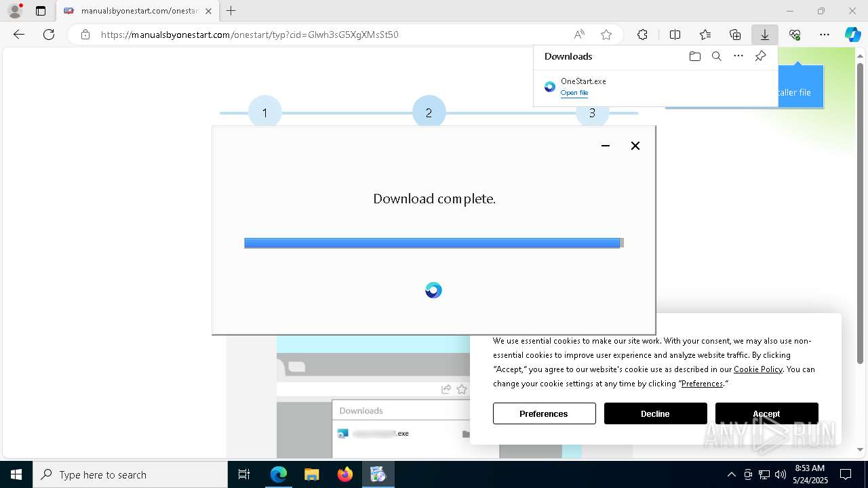Screen dimensions: 868x488
Task: Show hidden system tray icons
Action: click(731, 474)
